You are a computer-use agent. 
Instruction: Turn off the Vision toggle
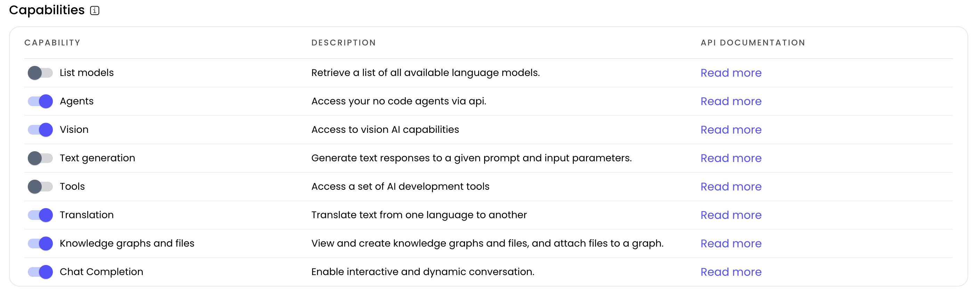coord(40,130)
